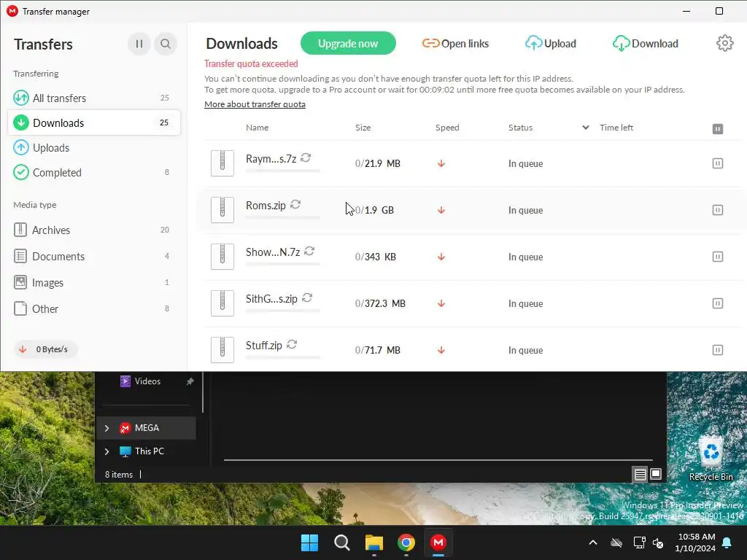Click retry icon next to Show...N.7z
Screen dimensions: 747x560
tap(309, 251)
